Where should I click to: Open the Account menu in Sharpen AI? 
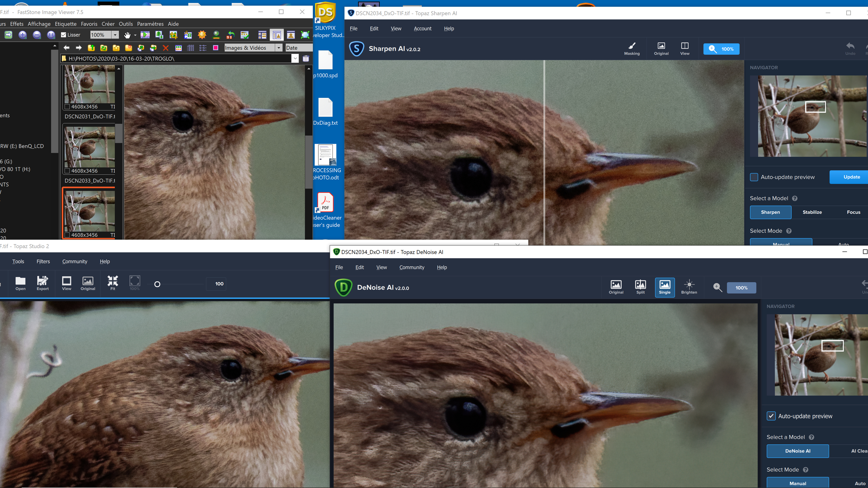(x=422, y=29)
